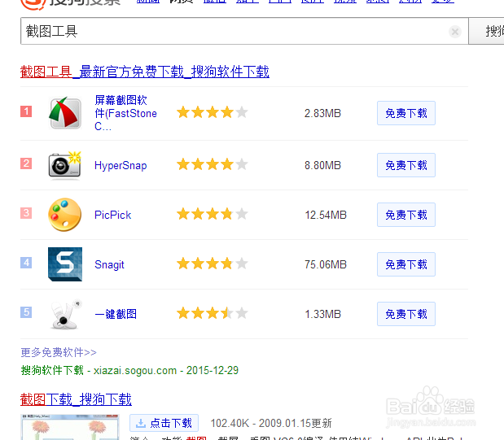The height and width of the screenshot is (440, 504).
Task: Click 免费下载 for FastStone Capture
Action: pos(406,113)
